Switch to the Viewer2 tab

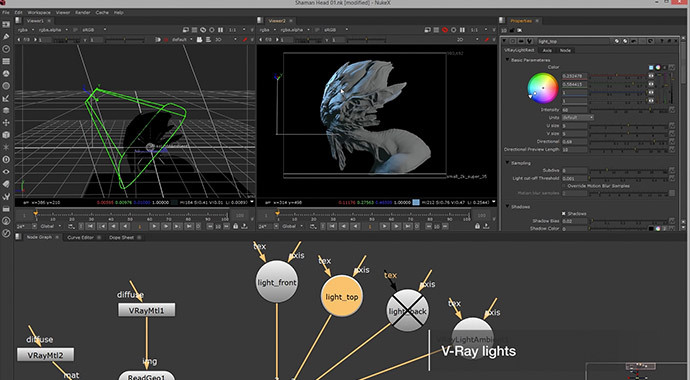277,21
